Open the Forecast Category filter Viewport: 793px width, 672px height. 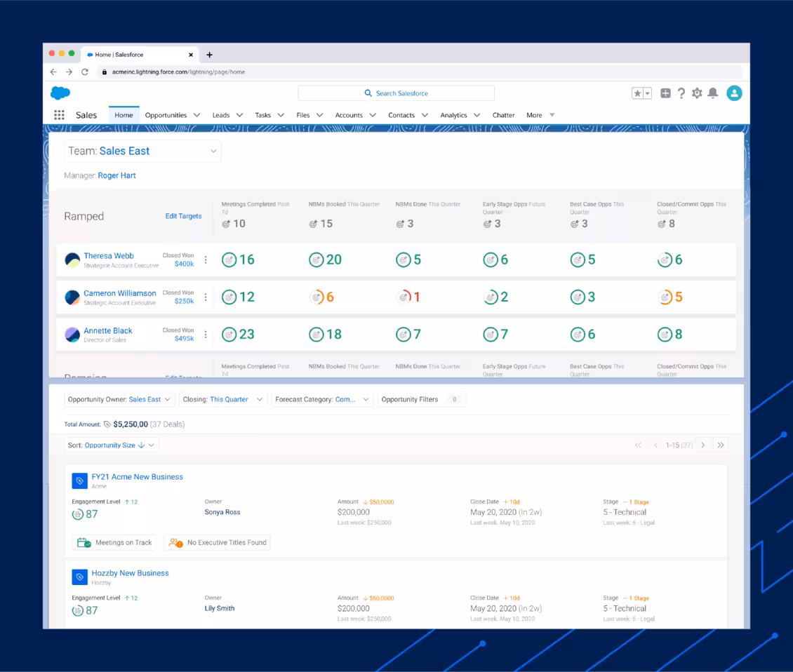tap(322, 399)
